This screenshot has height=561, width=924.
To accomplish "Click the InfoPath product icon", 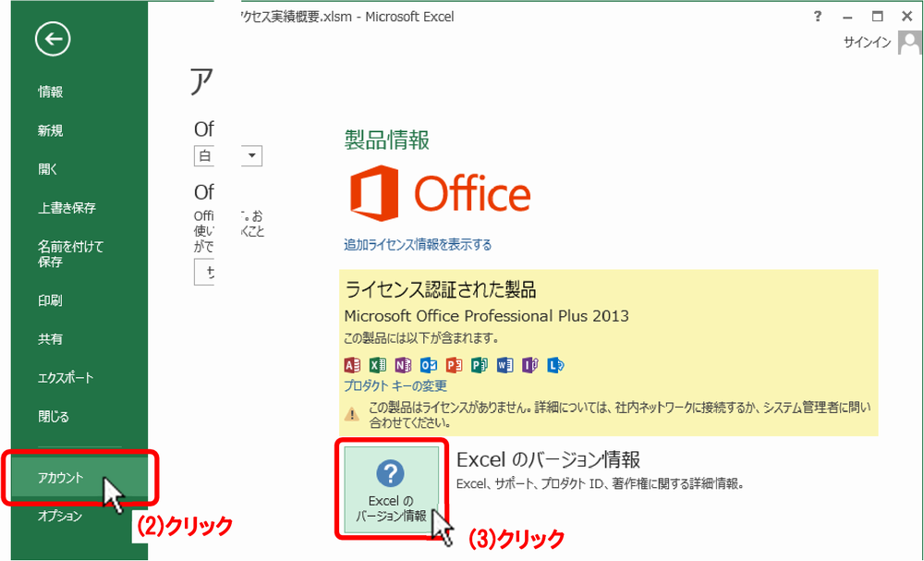I will (530, 365).
